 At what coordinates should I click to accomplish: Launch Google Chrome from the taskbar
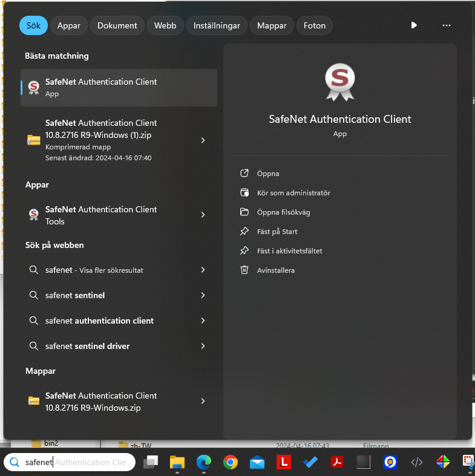click(231, 462)
